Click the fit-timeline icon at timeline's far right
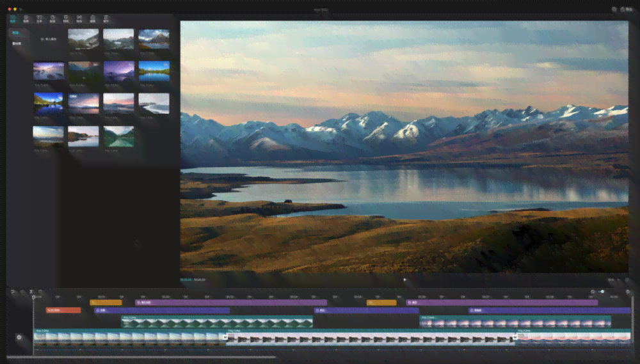 point(628,292)
